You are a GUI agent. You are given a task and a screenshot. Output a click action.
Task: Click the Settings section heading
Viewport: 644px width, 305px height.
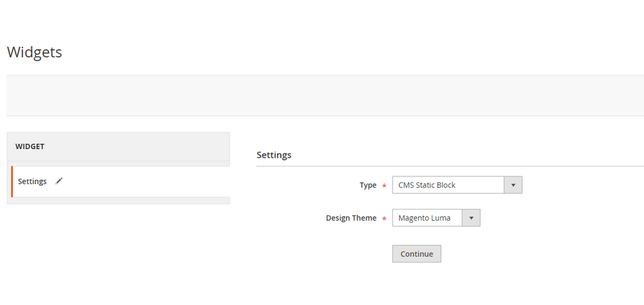pyautogui.click(x=274, y=155)
